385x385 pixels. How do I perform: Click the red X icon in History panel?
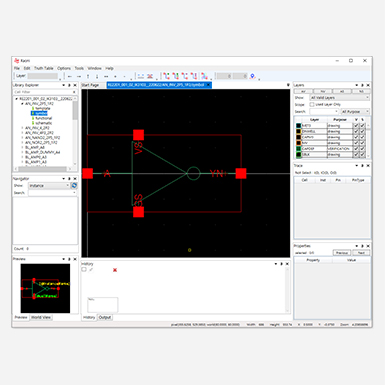point(115,270)
